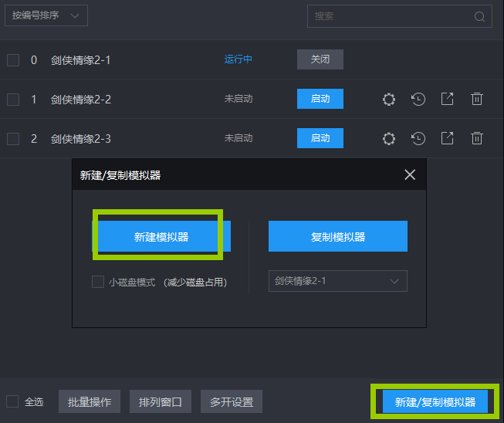Click the export shortcut icon for 剑侠情缘2-3
Viewport: 504px width, 423px height.
pyautogui.click(x=447, y=138)
